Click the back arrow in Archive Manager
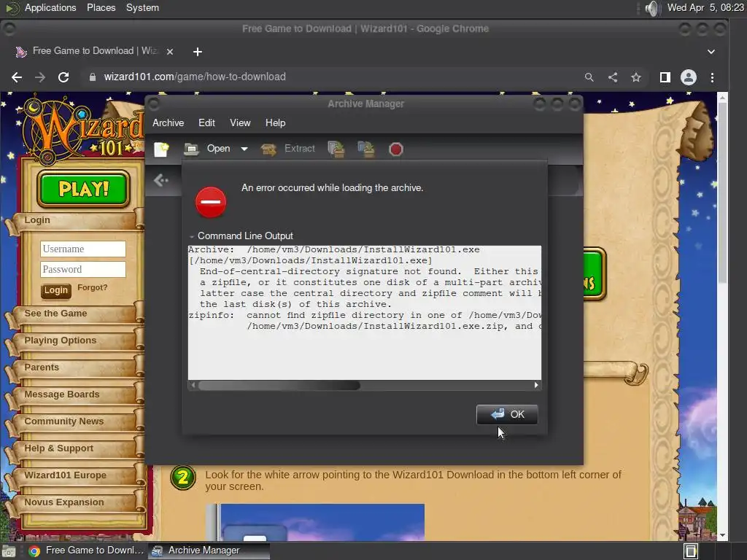 coord(161,181)
